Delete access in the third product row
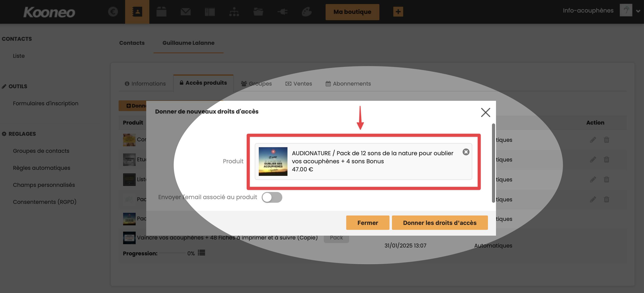Viewport: 644px width, 293px height. coord(607,179)
